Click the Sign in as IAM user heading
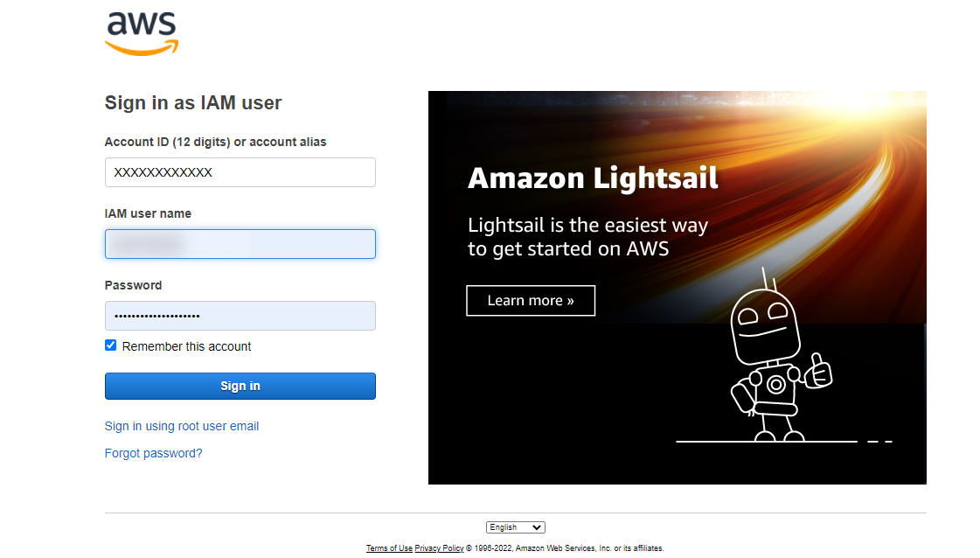This screenshot has height=558, width=980. pos(193,102)
